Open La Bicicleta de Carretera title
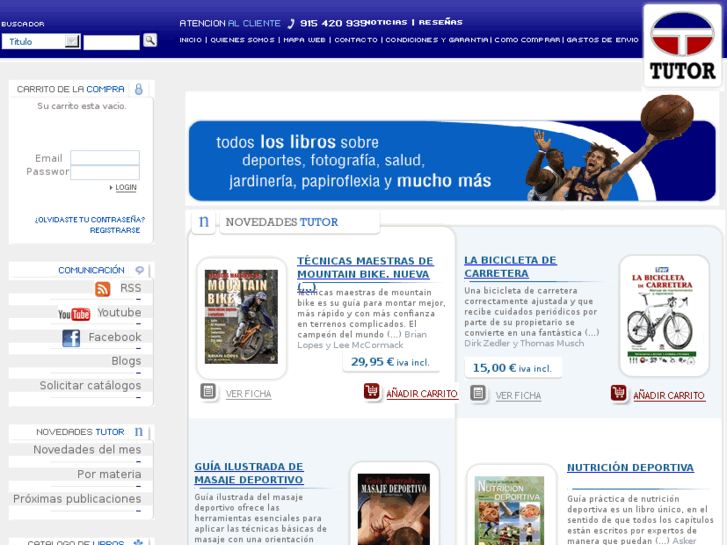This screenshot has width=727, height=545. click(510, 267)
